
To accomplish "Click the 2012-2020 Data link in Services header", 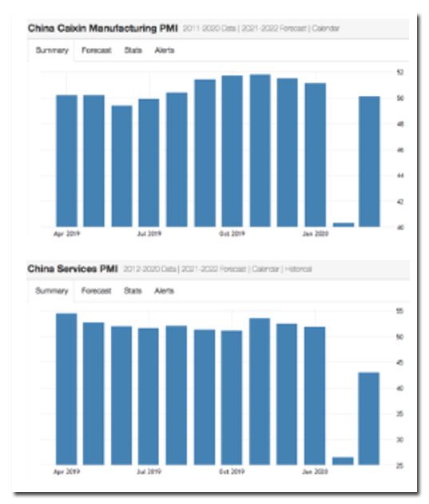I will [x=149, y=268].
